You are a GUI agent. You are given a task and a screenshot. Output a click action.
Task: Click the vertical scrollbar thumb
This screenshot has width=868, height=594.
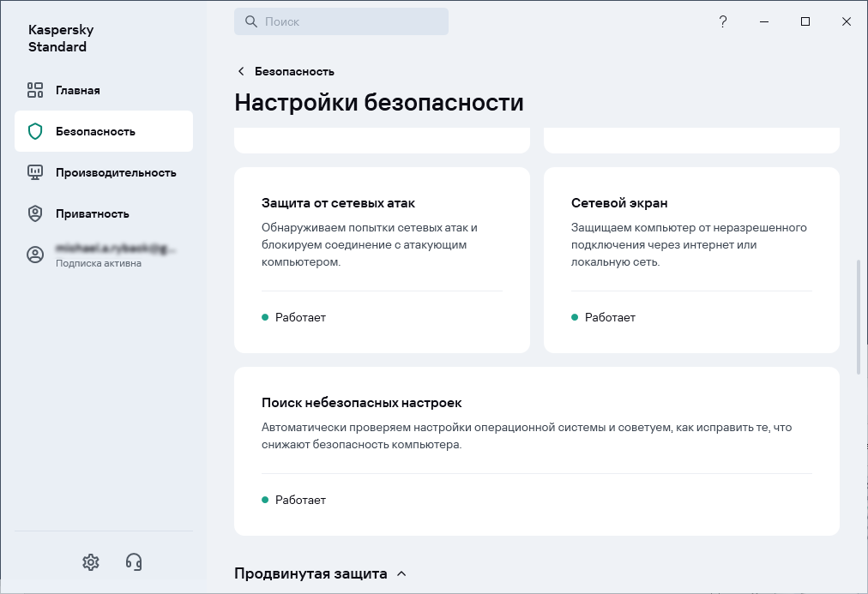[x=859, y=317]
